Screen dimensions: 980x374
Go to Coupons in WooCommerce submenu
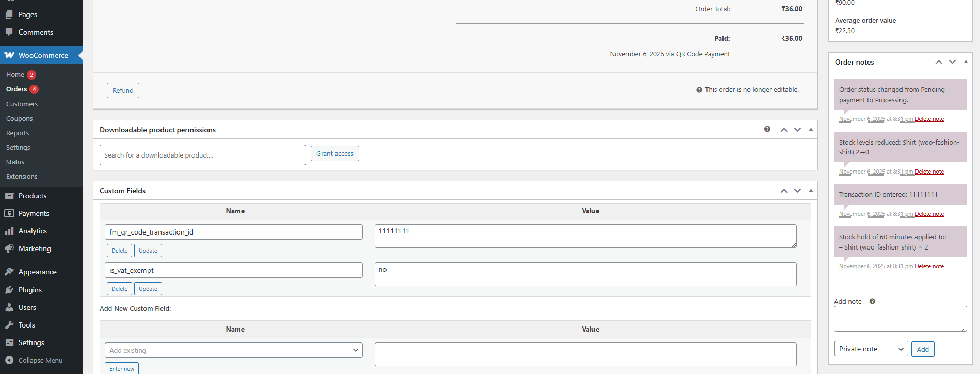[x=19, y=118]
